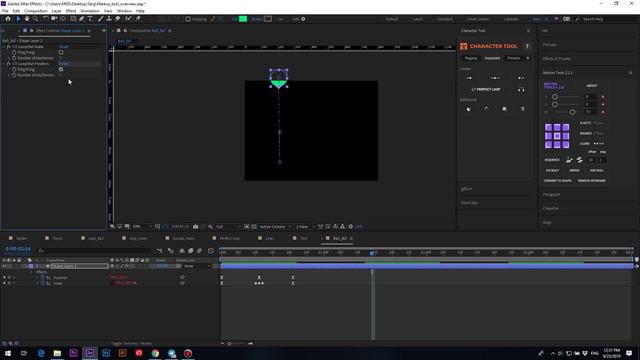Click Reset for CT LoopOut Position effect

(x=64, y=64)
